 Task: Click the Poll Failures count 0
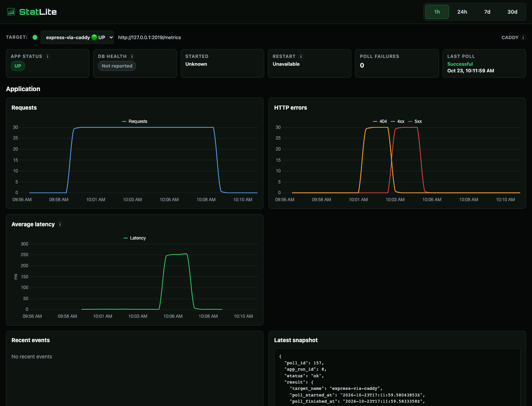click(362, 65)
